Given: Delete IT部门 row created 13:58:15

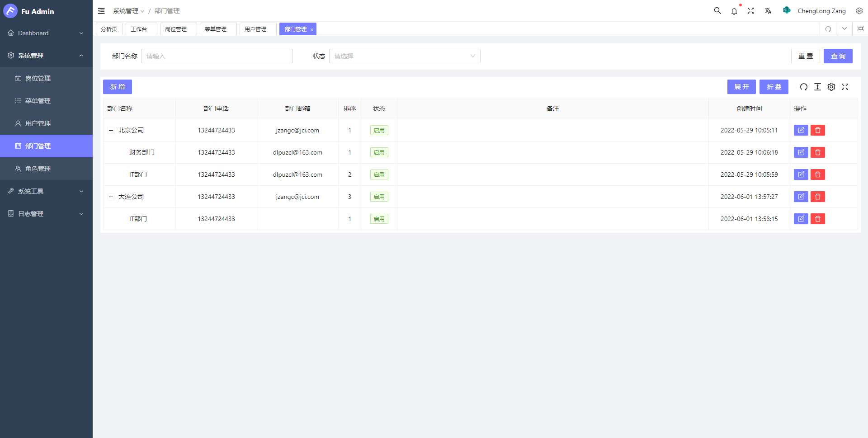Looking at the screenshot, I should 818,219.
